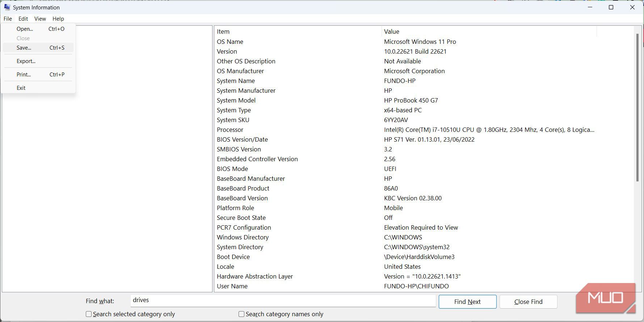
Task: Click value United States
Action: (x=402, y=267)
